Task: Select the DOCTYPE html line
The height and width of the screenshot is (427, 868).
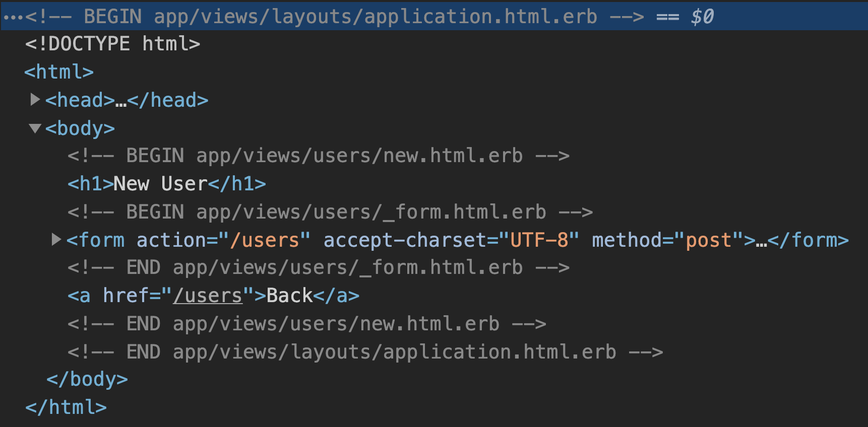Action: pyautogui.click(x=112, y=44)
